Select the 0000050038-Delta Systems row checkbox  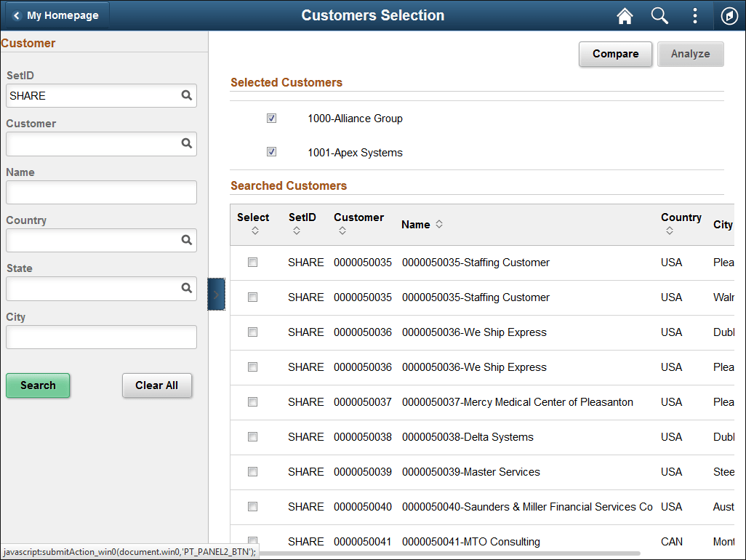tap(252, 436)
